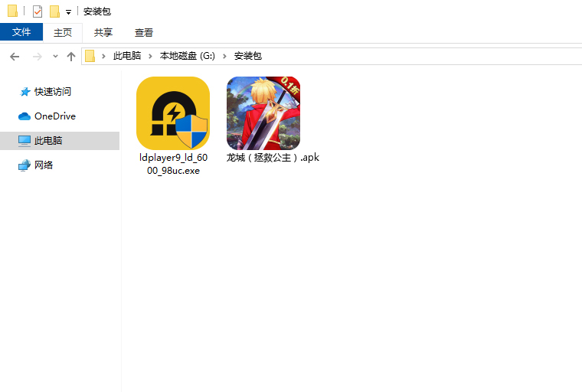Click the New Folder icon in title bar

[54, 11]
